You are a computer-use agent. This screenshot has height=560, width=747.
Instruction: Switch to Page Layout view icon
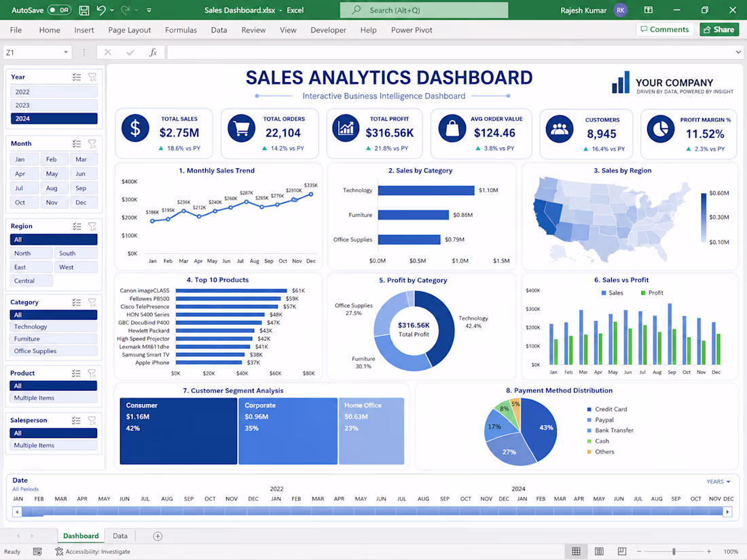point(599,551)
